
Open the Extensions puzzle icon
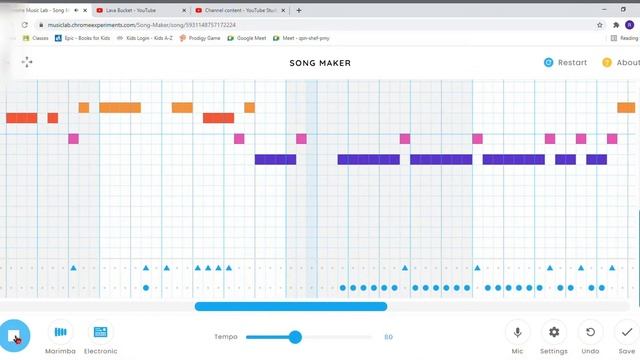616,25
